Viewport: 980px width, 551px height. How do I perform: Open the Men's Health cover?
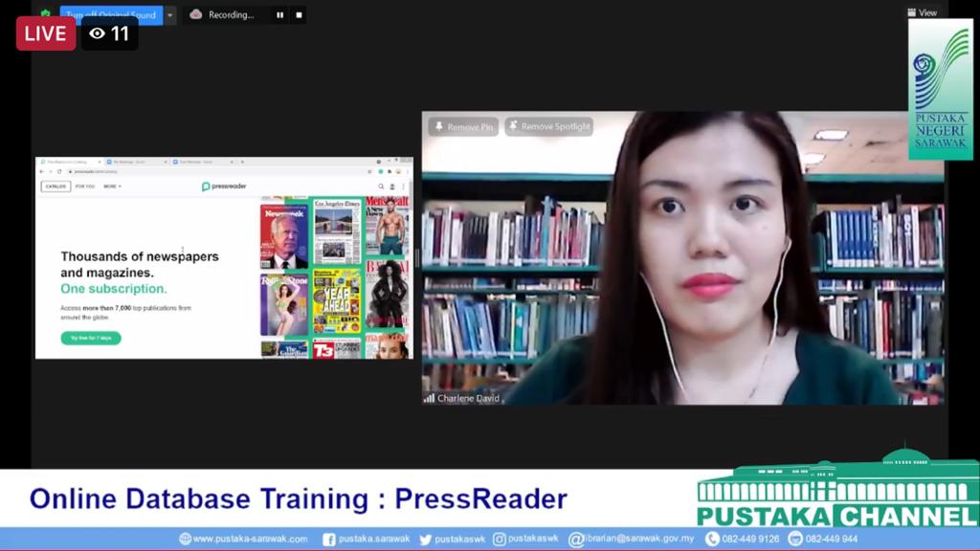388,225
